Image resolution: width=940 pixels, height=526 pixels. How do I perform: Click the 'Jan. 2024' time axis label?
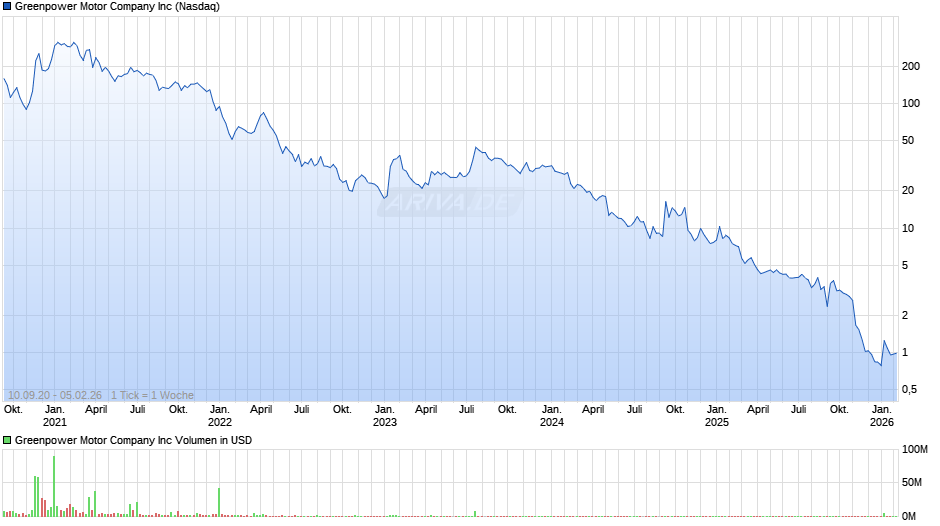click(x=552, y=416)
